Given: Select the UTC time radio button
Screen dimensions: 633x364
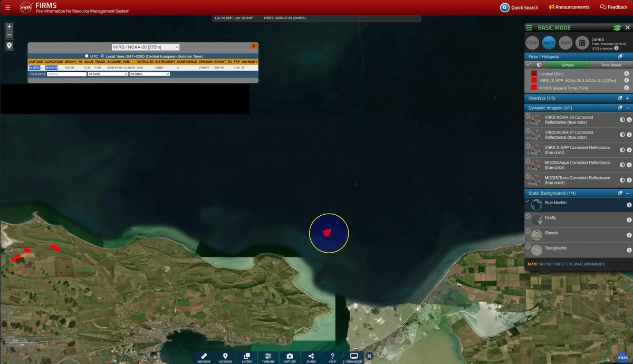Looking at the screenshot, I should click(87, 56).
